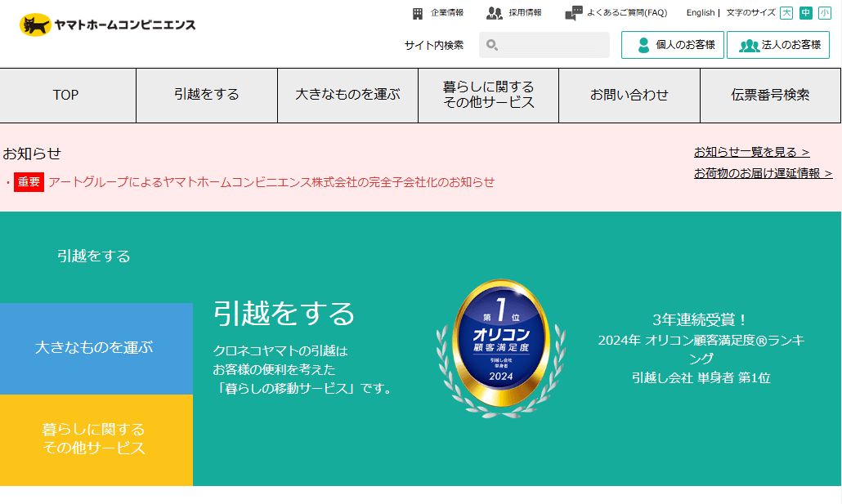
Task: Open 暮らしに関するその他サービス in navigation bar
Action: point(489,96)
